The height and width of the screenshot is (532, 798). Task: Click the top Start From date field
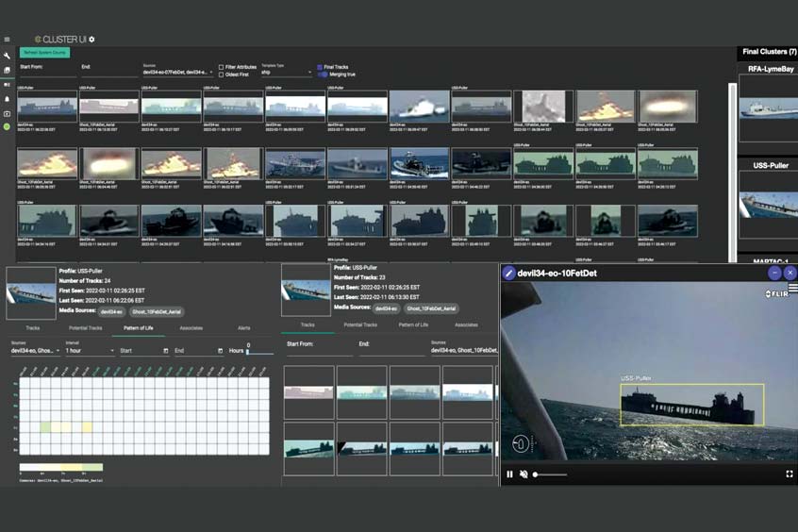tap(47, 72)
